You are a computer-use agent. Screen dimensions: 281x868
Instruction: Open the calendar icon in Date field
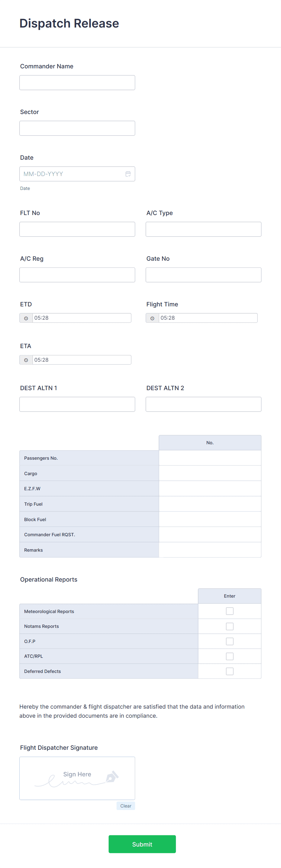(128, 174)
